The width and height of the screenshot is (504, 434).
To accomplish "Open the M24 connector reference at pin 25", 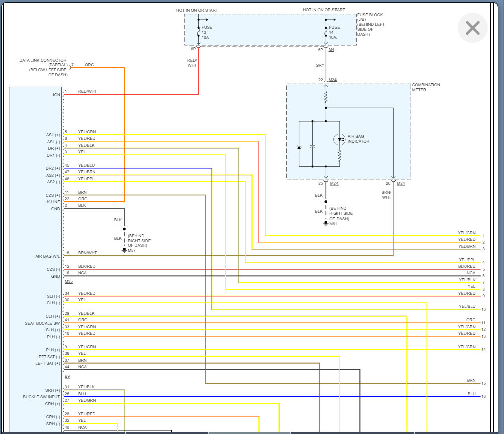I will pyautogui.click(x=334, y=183).
